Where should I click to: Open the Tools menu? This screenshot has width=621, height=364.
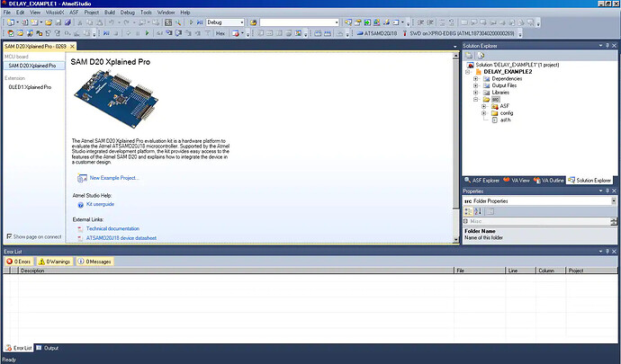pyautogui.click(x=146, y=13)
